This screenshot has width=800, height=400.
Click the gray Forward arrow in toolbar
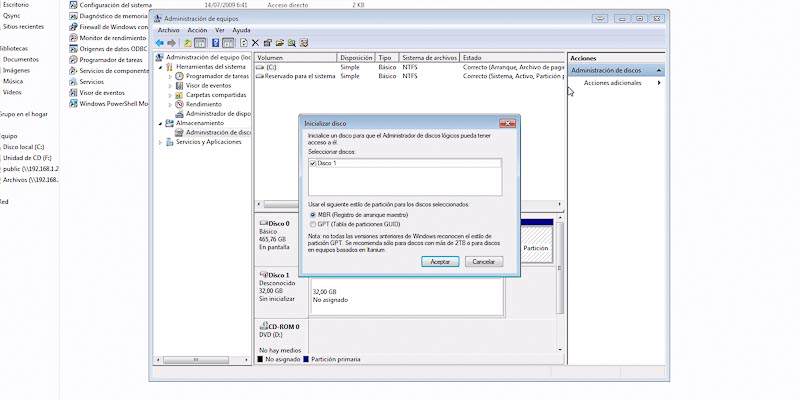click(x=171, y=43)
